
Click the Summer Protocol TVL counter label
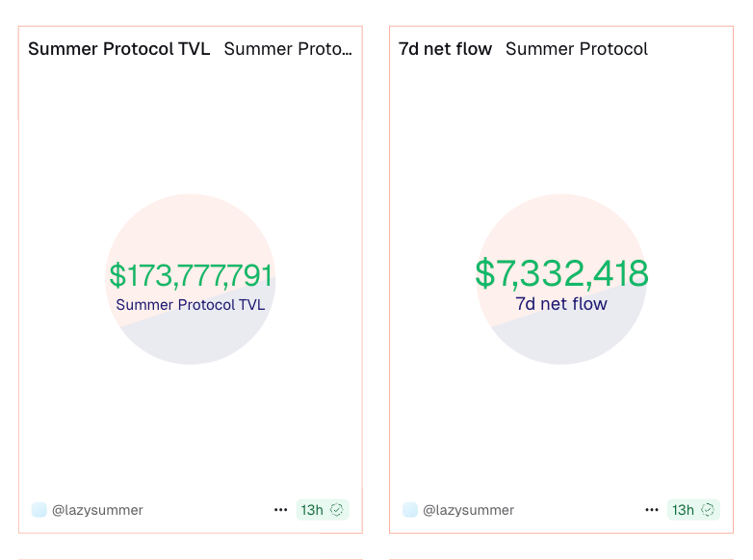point(190,305)
